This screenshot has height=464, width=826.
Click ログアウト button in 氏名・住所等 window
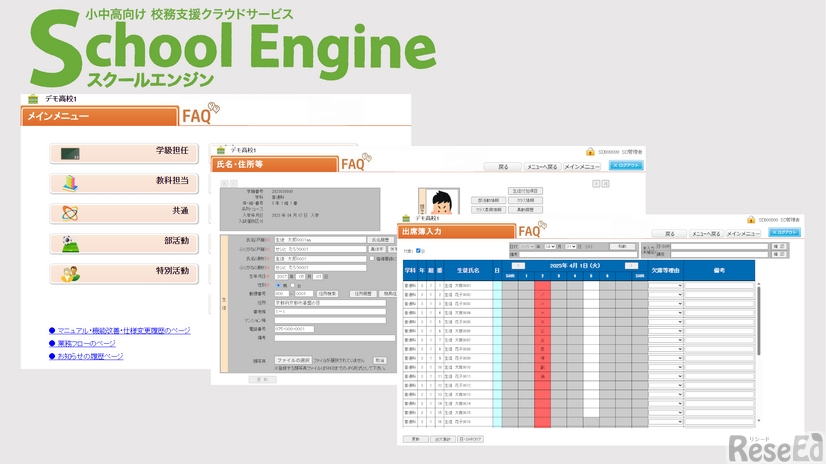(626, 165)
